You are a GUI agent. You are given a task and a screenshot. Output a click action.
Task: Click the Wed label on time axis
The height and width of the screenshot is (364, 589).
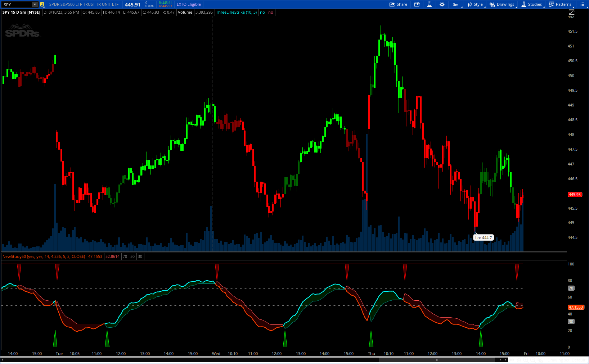pos(216,354)
